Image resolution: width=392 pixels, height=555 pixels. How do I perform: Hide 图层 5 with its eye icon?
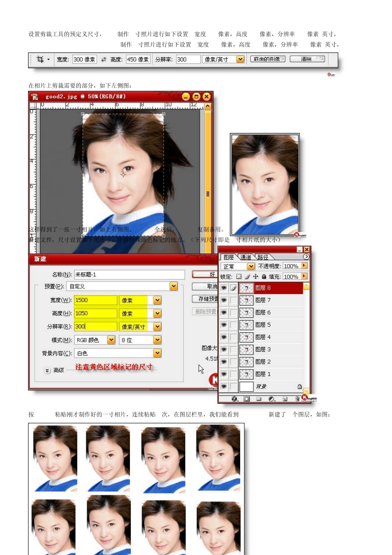click(x=224, y=325)
